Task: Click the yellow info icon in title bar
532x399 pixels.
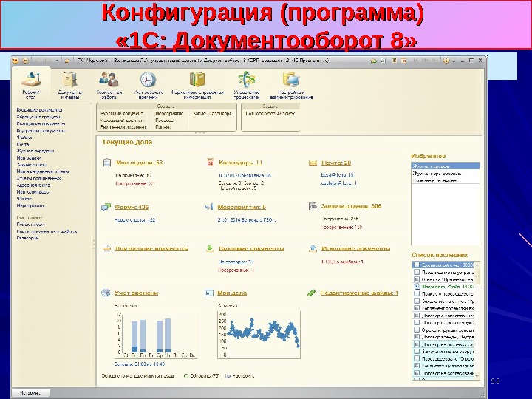Action: pos(446,61)
